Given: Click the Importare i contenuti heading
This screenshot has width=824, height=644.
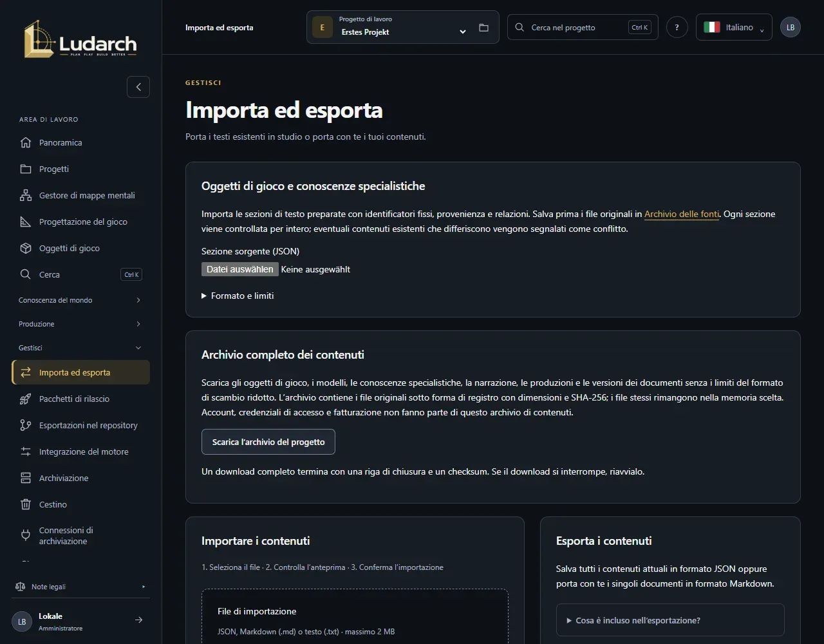Looking at the screenshot, I should [x=256, y=541].
